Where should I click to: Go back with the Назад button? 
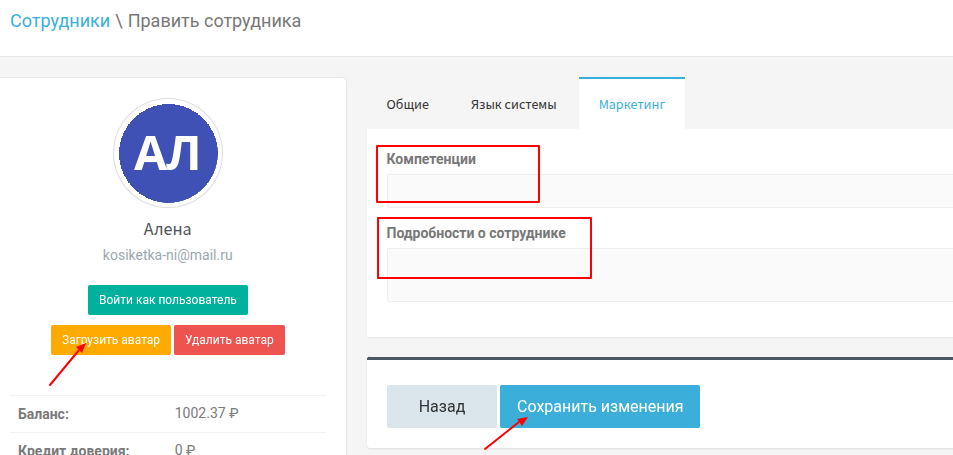click(442, 407)
